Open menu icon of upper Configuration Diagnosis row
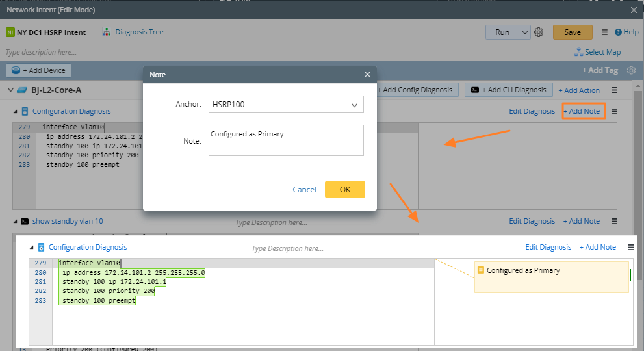Viewport: 644px width, 351px height. tap(614, 111)
